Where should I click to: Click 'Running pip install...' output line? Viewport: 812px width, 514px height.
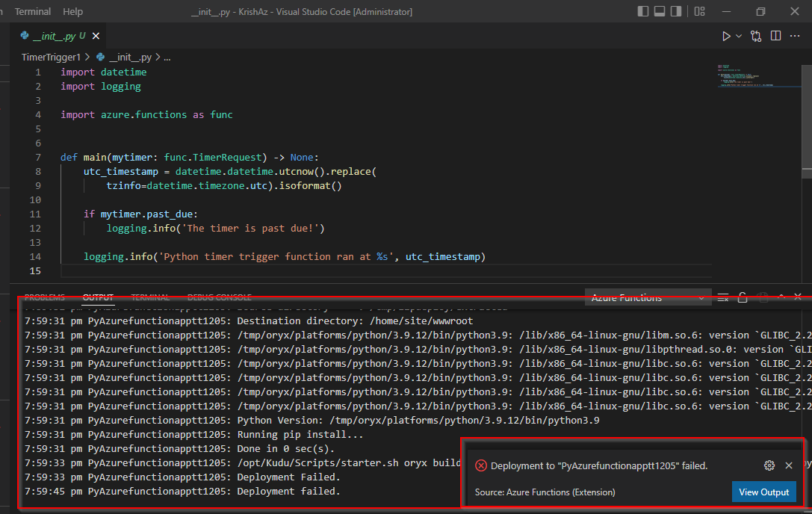[x=193, y=434]
